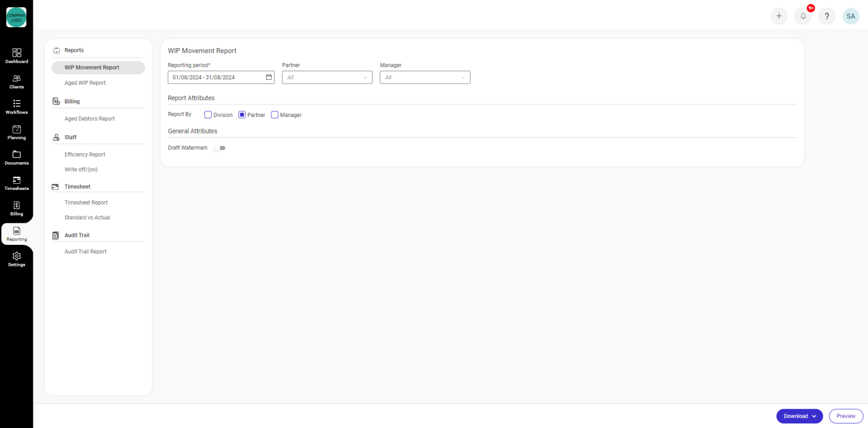Open the notifications bell
This screenshot has width=868, height=428.
803,16
